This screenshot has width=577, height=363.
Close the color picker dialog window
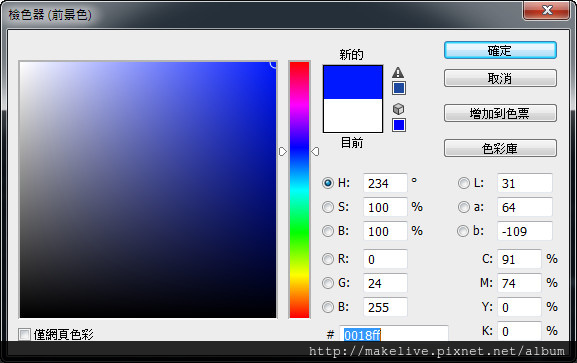point(547,10)
